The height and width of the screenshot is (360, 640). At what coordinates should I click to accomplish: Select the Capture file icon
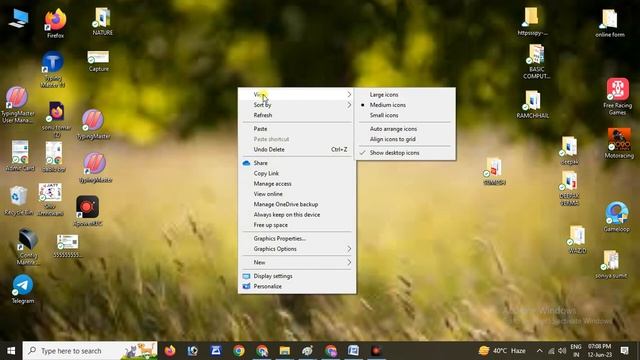coord(98,60)
